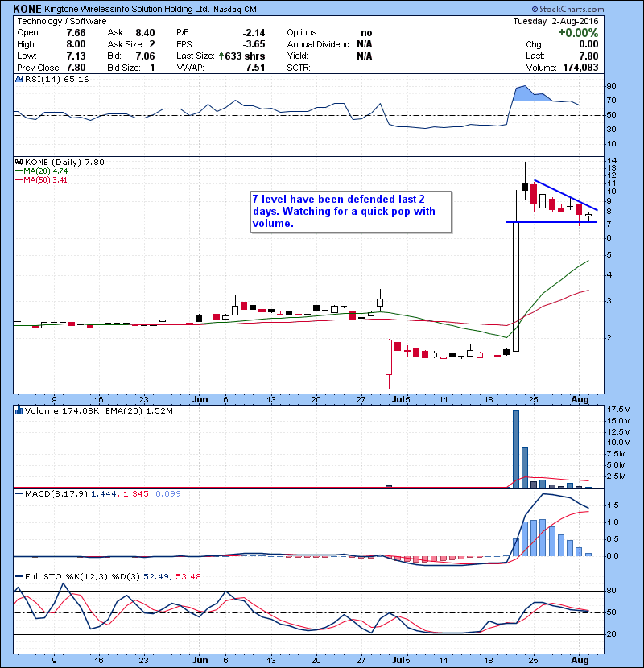Image resolution: width=644 pixels, height=668 pixels.
Task: Click the Ask price 8.40
Action: coord(145,33)
